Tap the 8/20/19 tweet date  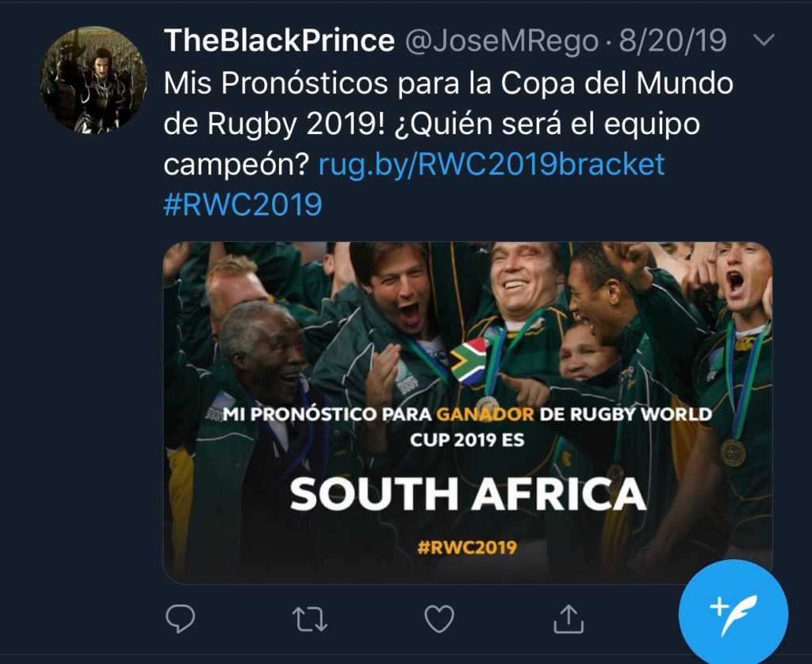[x=672, y=41]
